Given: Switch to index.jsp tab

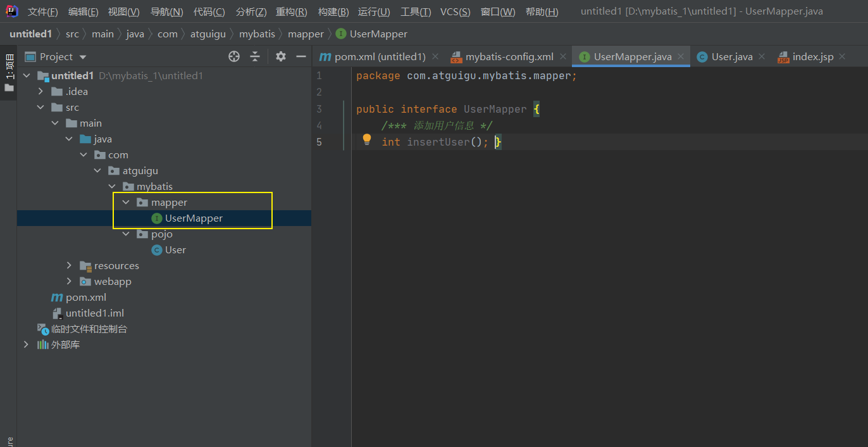Looking at the screenshot, I should click(813, 56).
